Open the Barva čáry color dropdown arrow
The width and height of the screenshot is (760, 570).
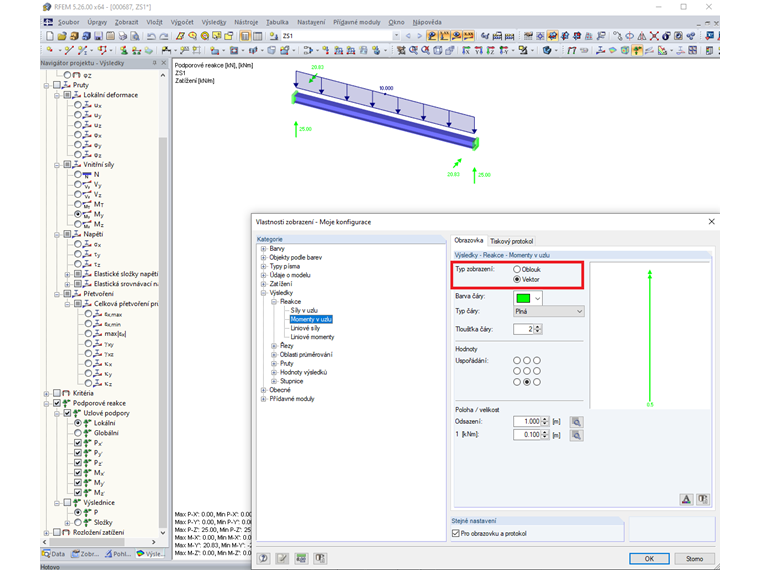pos(537,298)
